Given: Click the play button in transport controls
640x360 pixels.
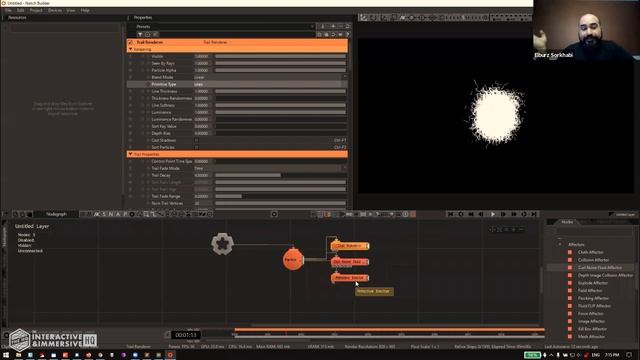Looking at the screenshot, I should 493,214.
